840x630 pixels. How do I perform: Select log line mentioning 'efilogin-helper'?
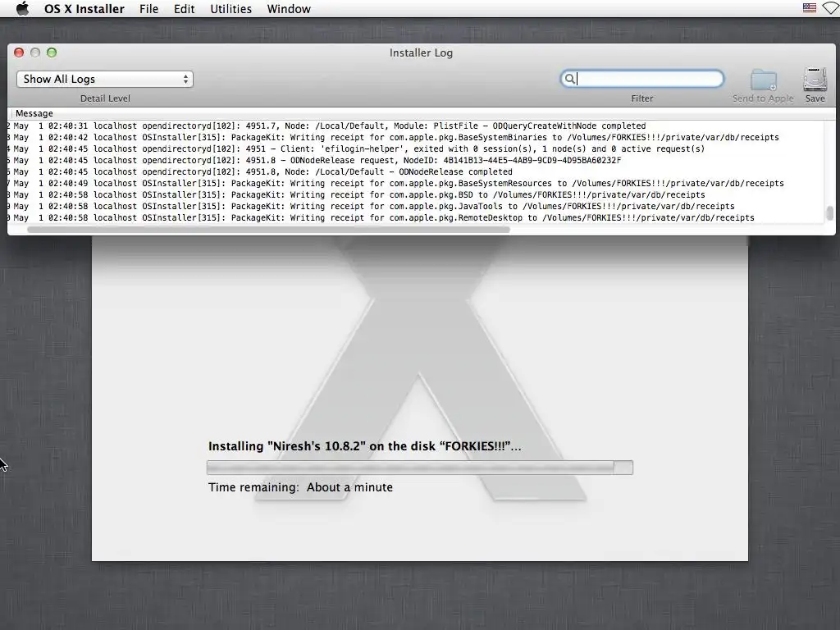pyautogui.click(x=416, y=149)
